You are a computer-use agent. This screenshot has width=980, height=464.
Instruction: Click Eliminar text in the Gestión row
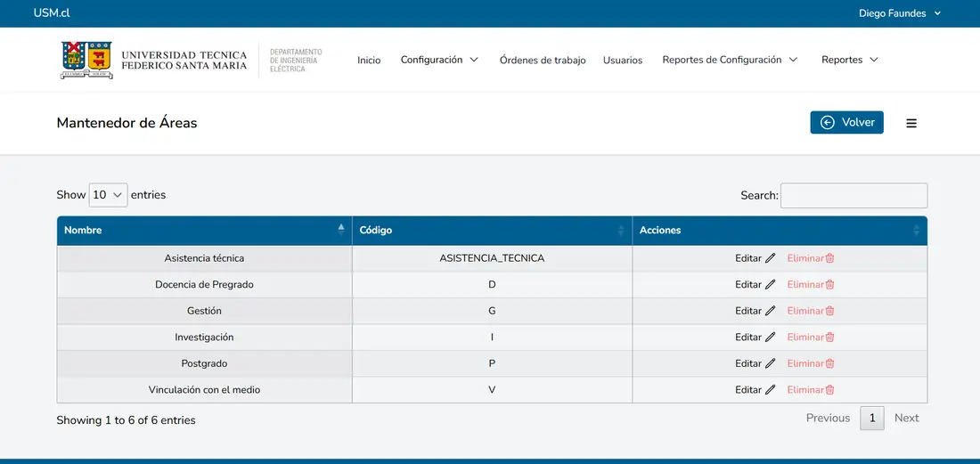click(805, 311)
